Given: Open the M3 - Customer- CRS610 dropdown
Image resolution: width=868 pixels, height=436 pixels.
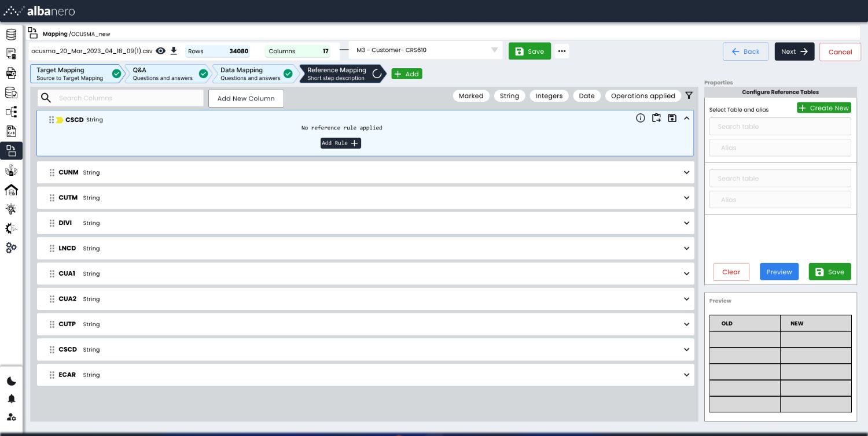Looking at the screenshot, I should pos(425,50).
